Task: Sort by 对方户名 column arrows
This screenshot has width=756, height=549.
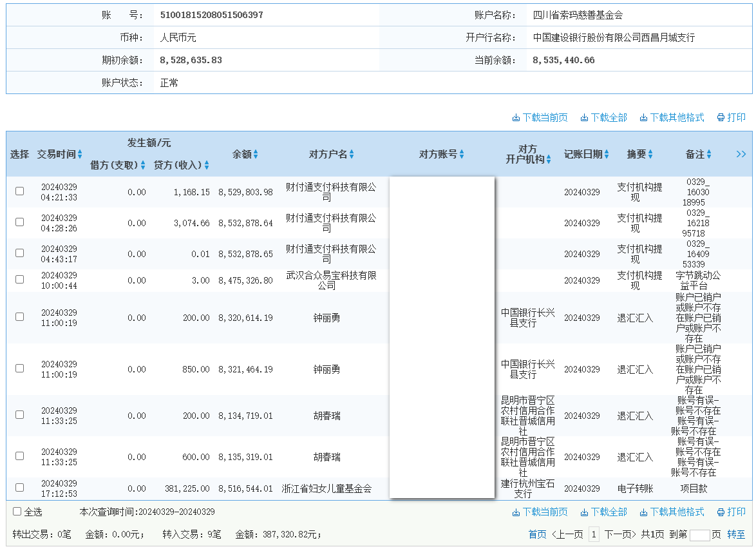Action: pyautogui.click(x=352, y=155)
